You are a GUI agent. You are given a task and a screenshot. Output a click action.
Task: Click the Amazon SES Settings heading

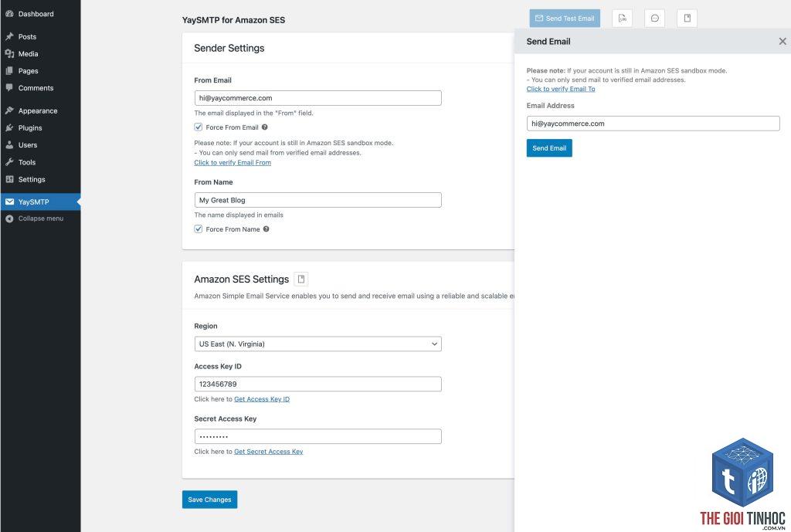242,279
